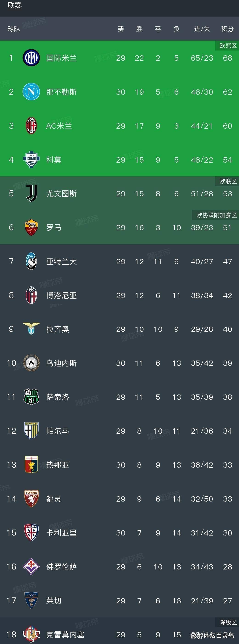This screenshot has width=239, height=644.
Task: Select the Sassuolo club logo
Action: click(x=31, y=397)
